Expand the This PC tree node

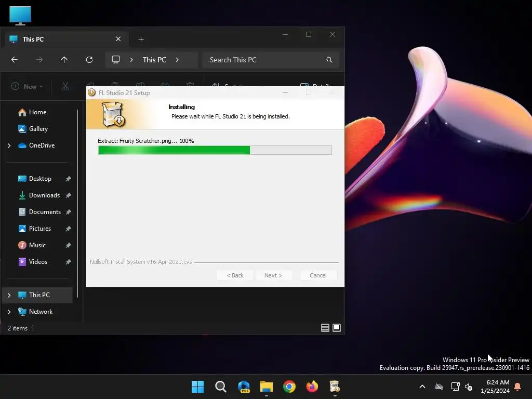(x=9, y=295)
